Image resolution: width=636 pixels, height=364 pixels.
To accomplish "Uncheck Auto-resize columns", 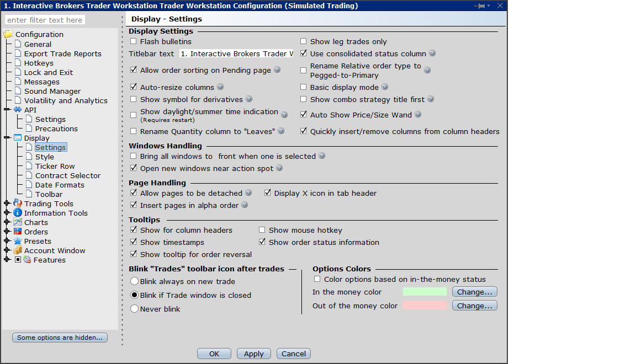I will pyautogui.click(x=133, y=87).
